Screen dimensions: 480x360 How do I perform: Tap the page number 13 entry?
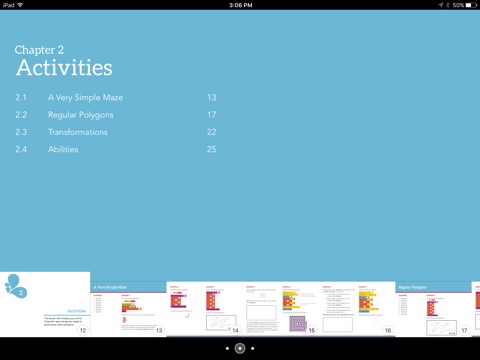click(212, 97)
